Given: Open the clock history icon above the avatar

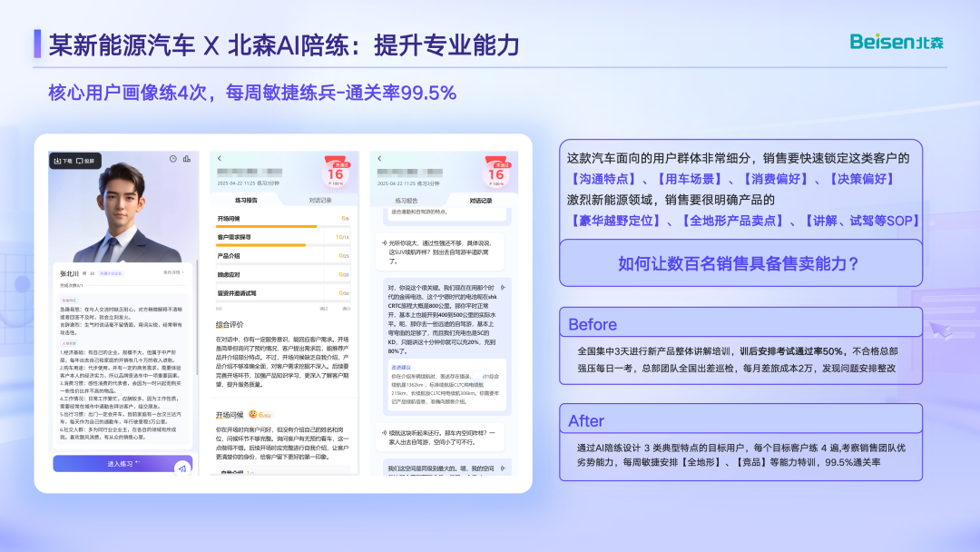Looking at the screenshot, I should point(173,159).
